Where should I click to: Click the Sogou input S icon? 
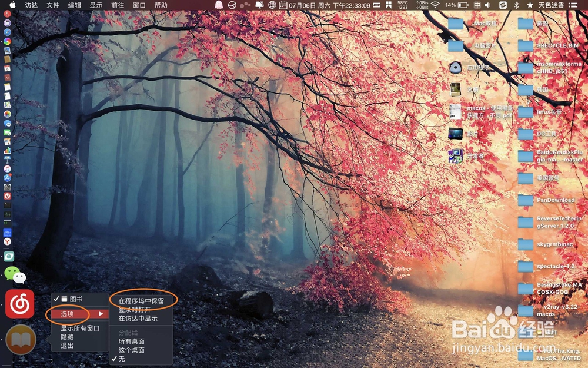503,5
